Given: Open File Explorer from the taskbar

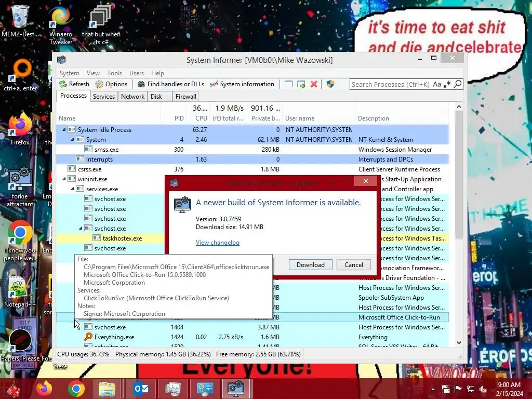Looking at the screenshot, I should pyautogui.click(x=107, y=389).
